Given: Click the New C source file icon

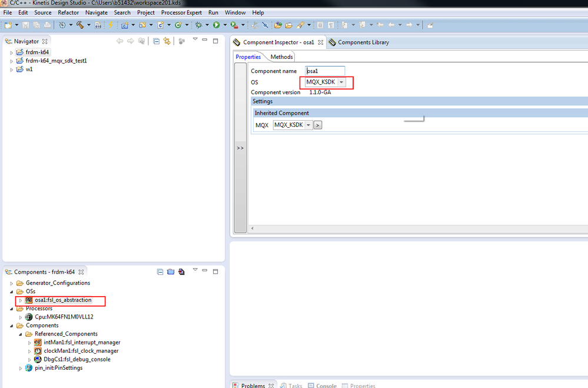Looking at the screenshot, I should pyautogui.click(x=161, y=25).
